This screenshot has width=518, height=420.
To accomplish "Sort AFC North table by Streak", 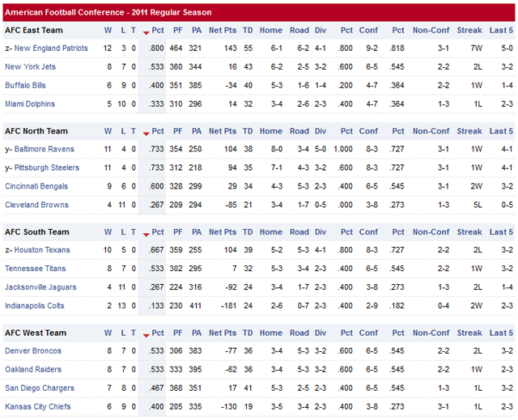I will pyautogui.click(x=469, y=131).
